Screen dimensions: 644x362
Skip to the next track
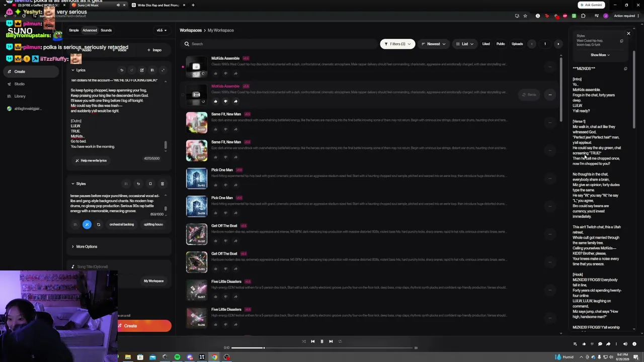[331, 341]
